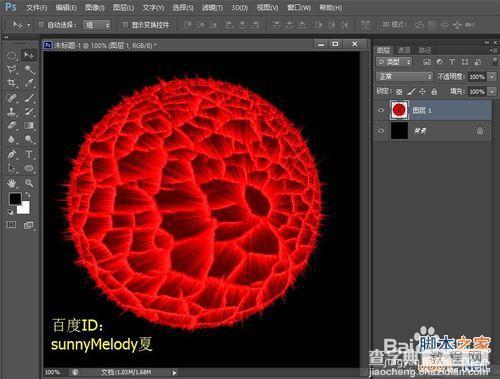The height and width of the screenshot is (379, 500).
Task: Switch to the 通道 tab
Action: pyautogui.click(x=404, y=50)
